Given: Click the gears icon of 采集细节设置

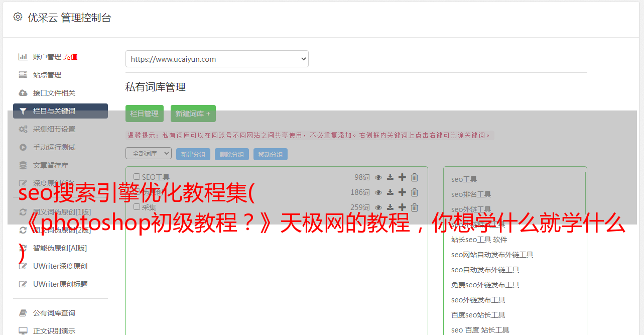Looking at the screenshot, I should pos(23,129).
